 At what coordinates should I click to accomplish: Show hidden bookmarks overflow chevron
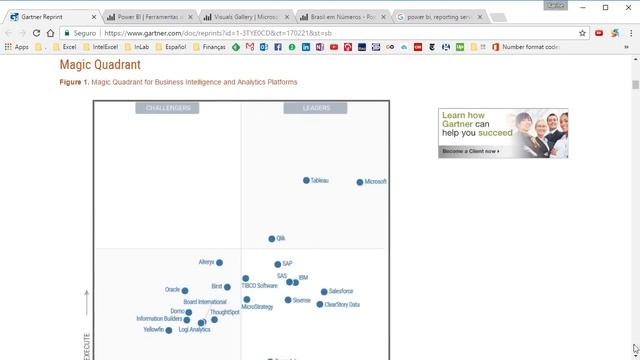tap(627, 47)
